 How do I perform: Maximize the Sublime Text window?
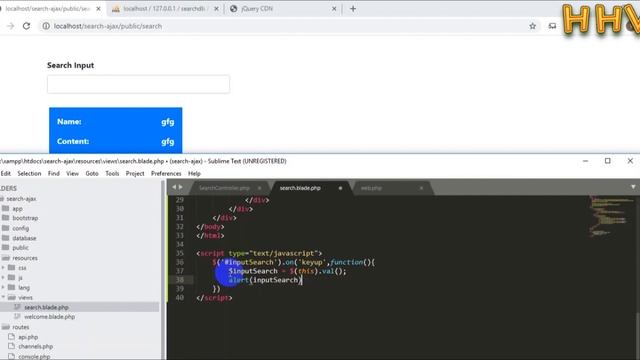pos(608,161)
